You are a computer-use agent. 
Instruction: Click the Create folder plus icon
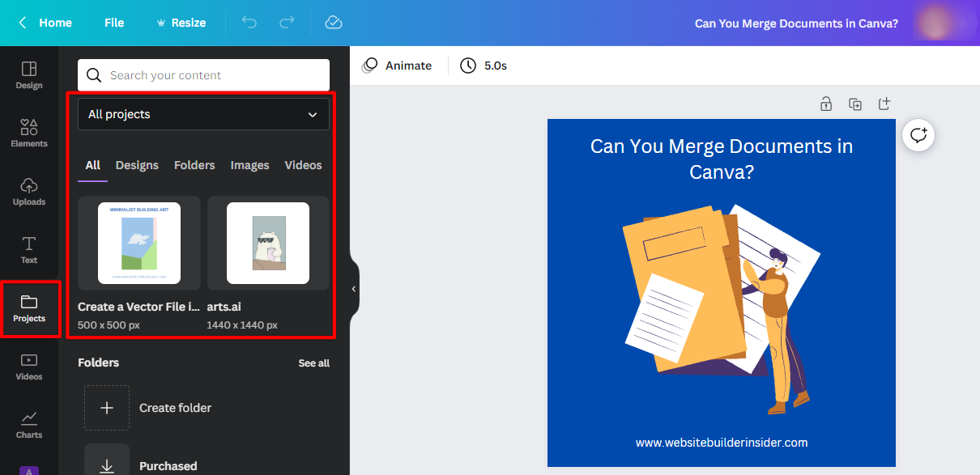(x=107, y=408)
